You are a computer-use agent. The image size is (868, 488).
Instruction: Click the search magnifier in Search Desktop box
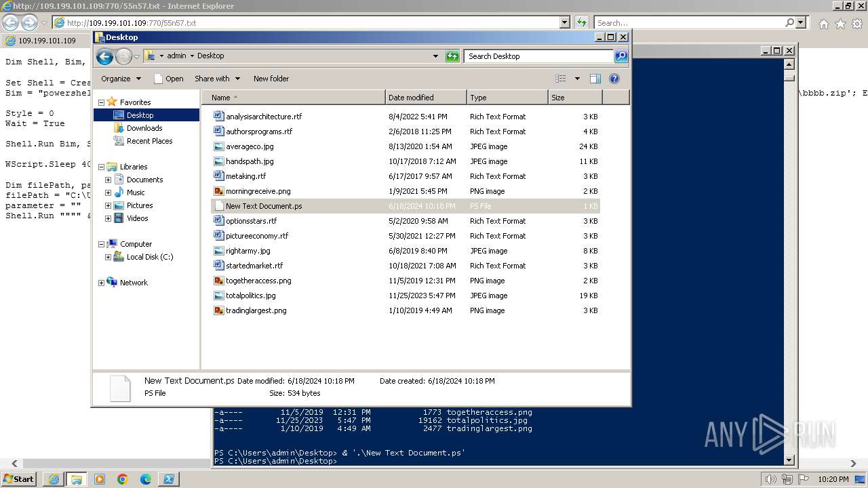(x=620, y=56)
